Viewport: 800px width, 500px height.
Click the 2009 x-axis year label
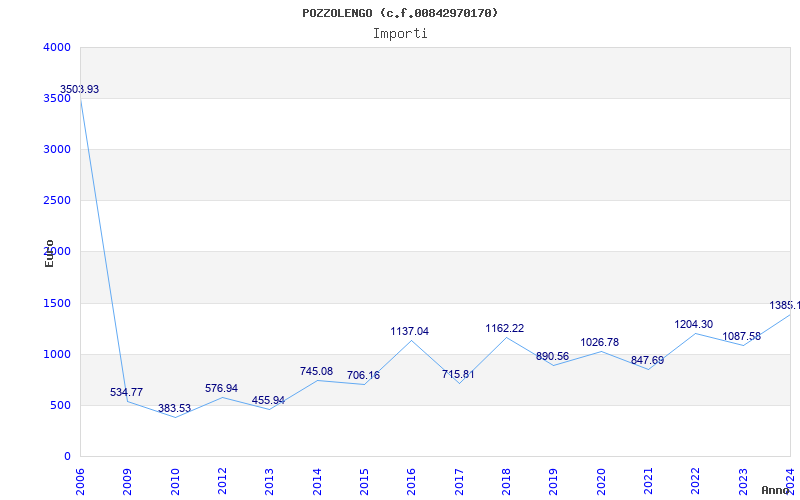127,479
